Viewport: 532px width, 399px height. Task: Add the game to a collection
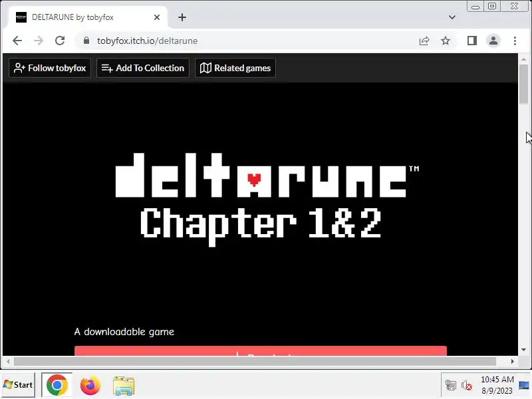pyautogui.click(x=143, y=68)
